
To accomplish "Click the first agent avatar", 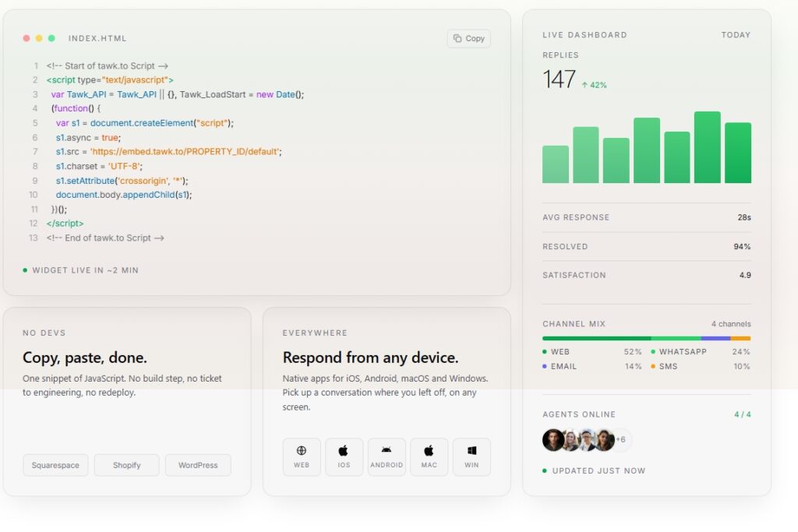I will click(553, 440).
